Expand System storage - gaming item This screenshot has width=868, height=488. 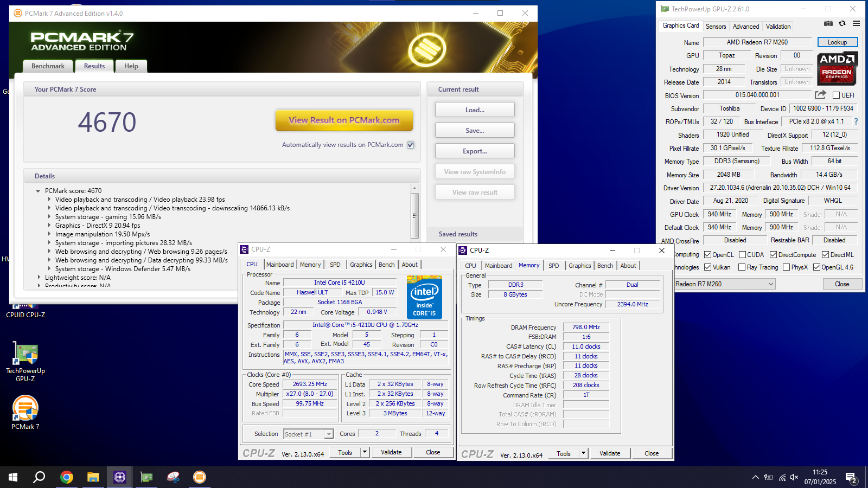coord(49,217)
